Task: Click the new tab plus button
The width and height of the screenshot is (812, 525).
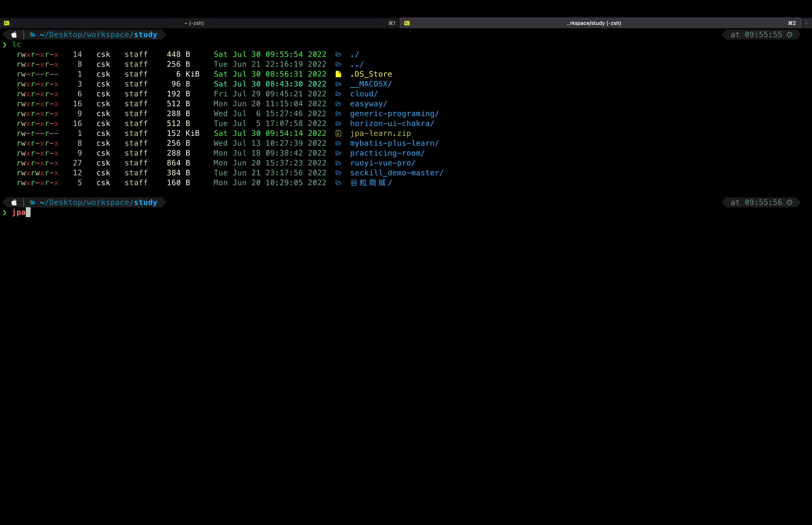Action: 806,23
